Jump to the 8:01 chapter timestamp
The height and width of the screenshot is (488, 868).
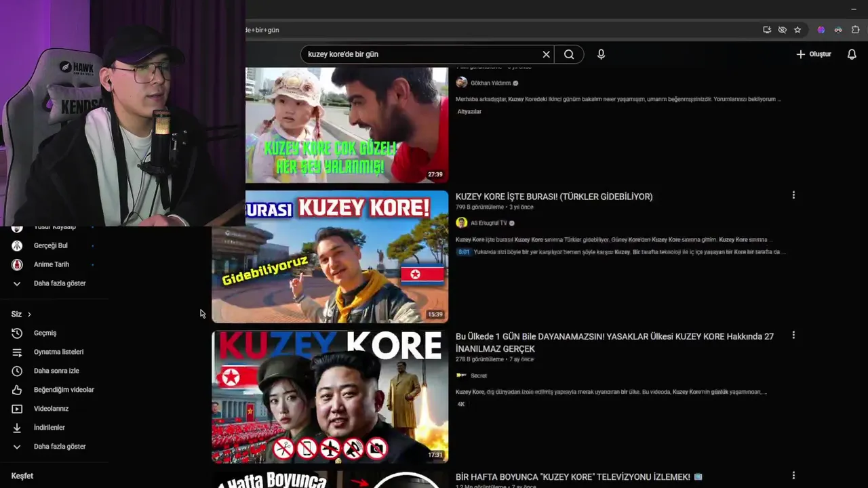464,252
